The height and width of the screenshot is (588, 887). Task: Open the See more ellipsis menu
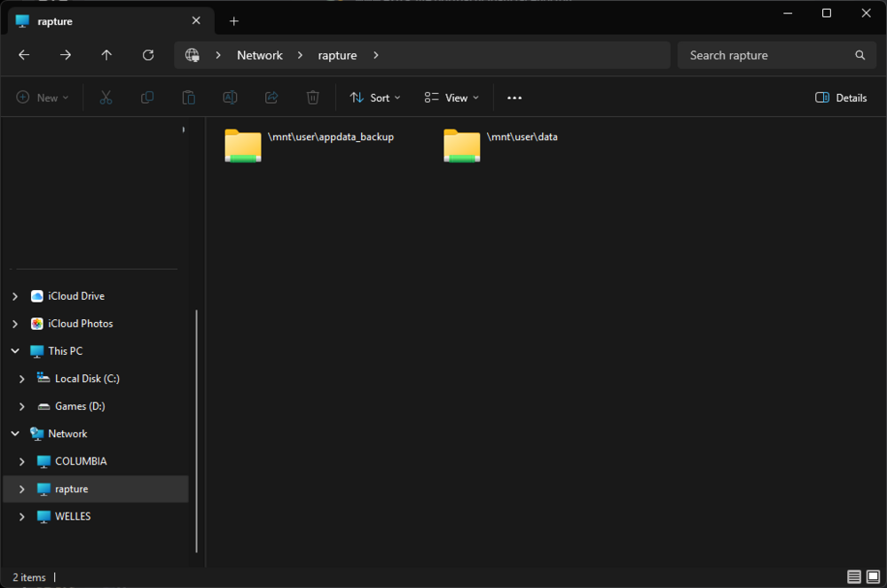click(514, 98)
